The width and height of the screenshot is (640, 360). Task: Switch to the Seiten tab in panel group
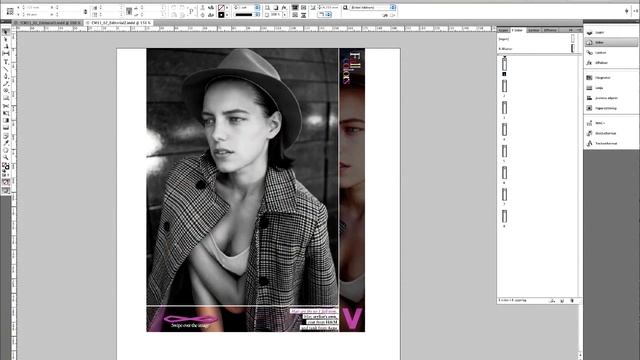click(518, 30)
